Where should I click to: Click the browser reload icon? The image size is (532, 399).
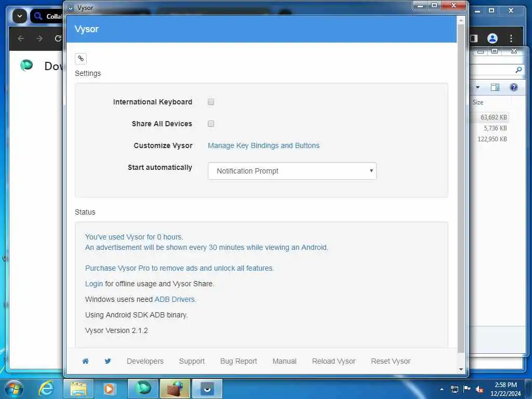coord(58,38)
